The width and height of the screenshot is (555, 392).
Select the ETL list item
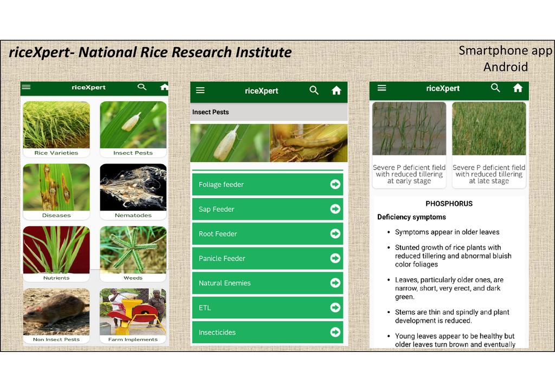[x=267, y=308]
